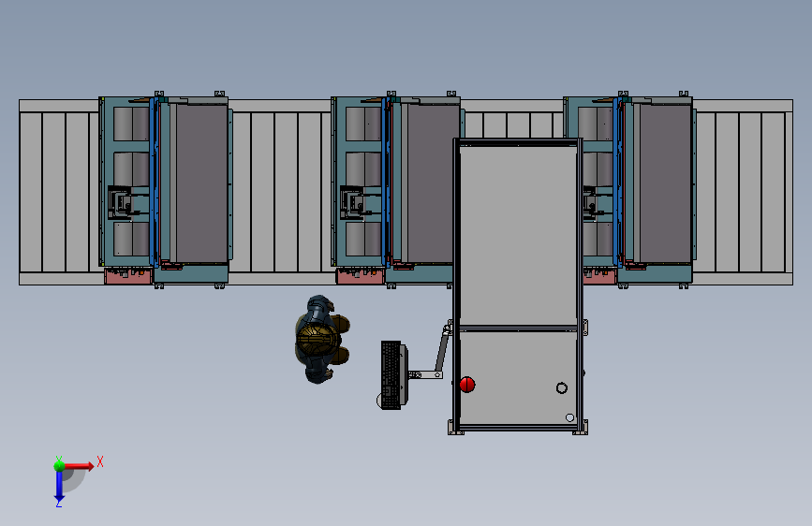The image size is (812, 526).
Task: Click the green Y axis ball of the triad
Action: 60,466
